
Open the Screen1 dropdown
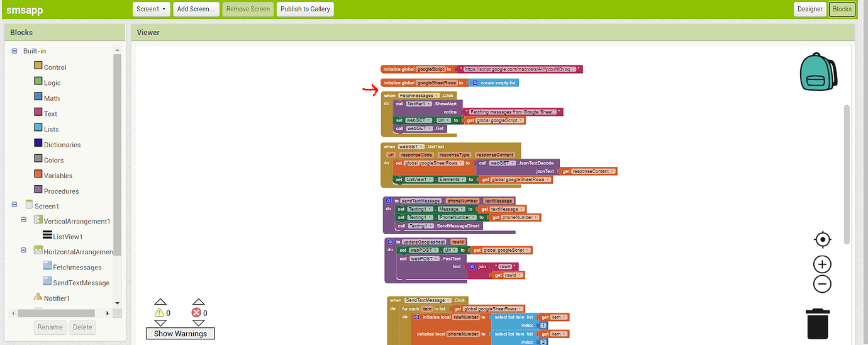tap(152, 9)
